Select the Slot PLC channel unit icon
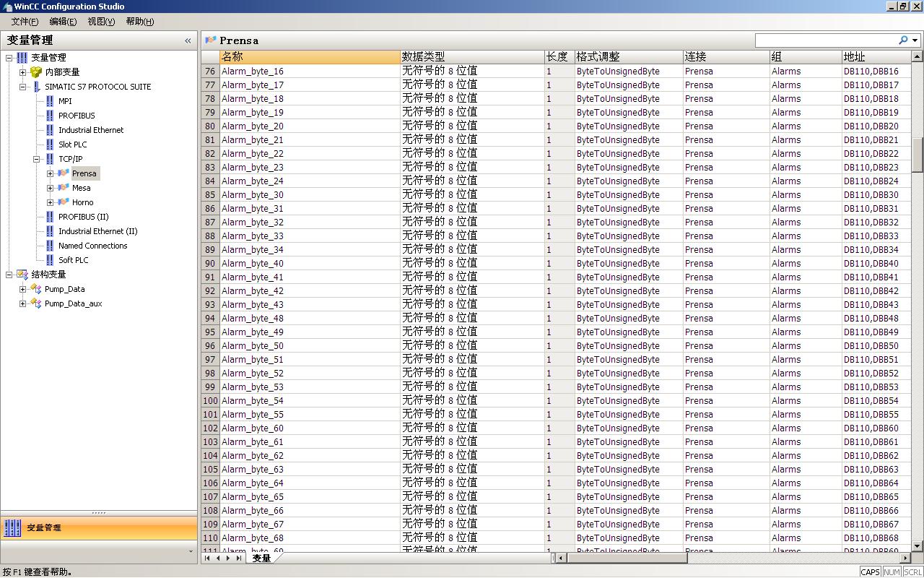The height and width of the screenshot is (578, 924). coord(50,144)
